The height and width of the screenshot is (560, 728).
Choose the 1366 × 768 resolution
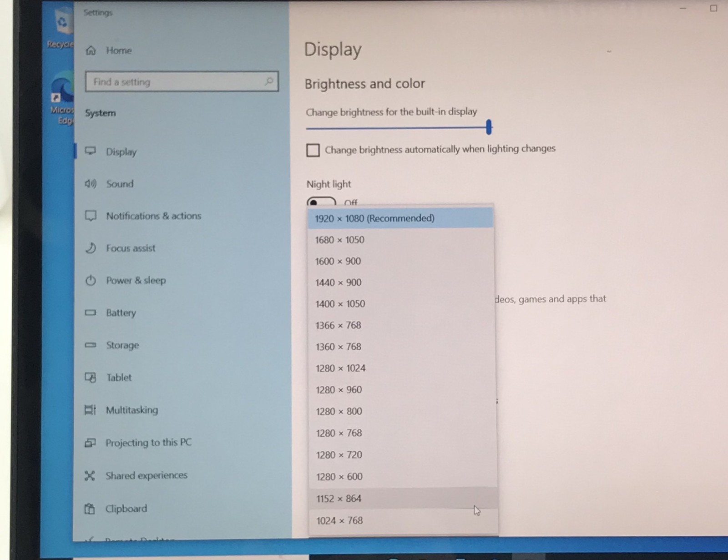click(401, 325)
